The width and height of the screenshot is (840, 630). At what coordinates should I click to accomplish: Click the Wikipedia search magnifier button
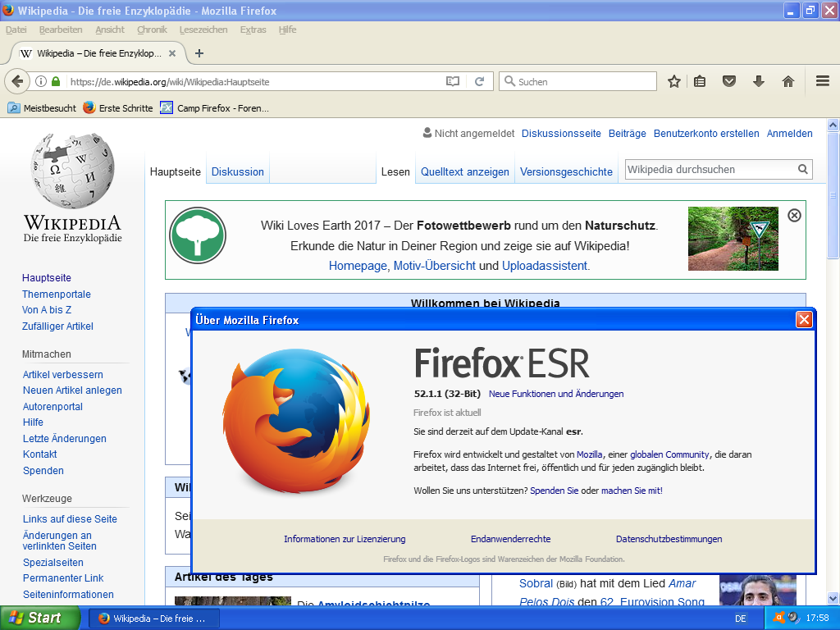point(802,169)
